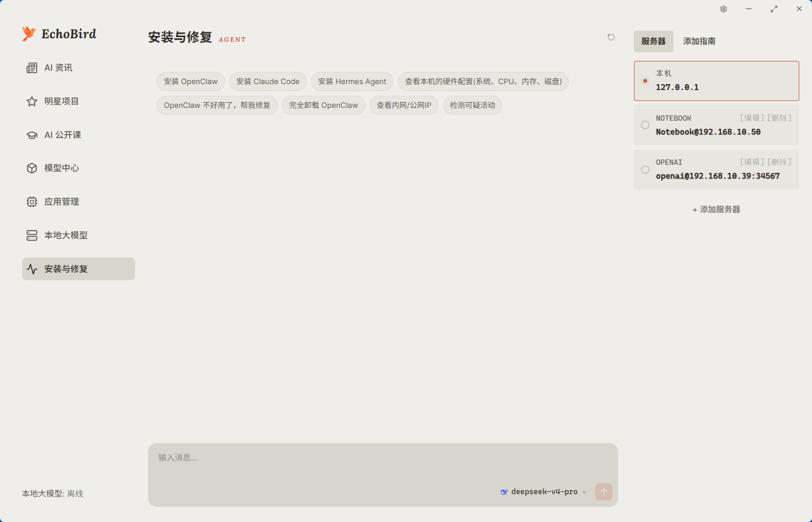This screenshot has height=522, width=812.
Task: Open 应用管理 in the sidebar
Action: tap(78, 202)
